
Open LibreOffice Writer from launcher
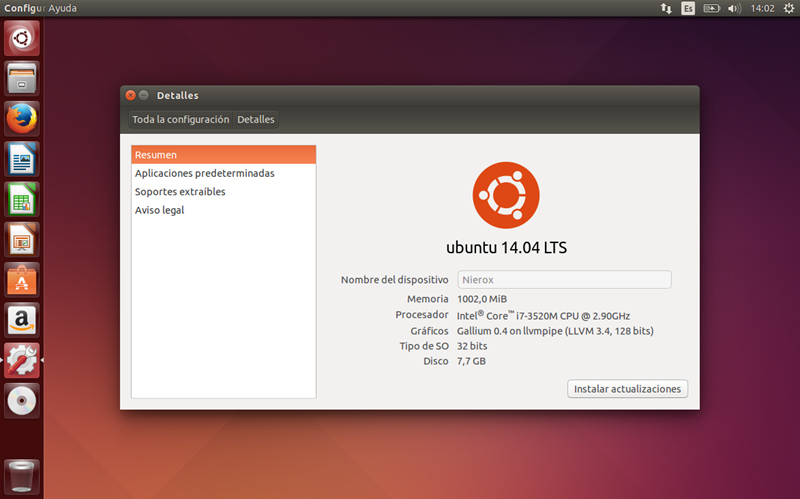tap(21, 159)
